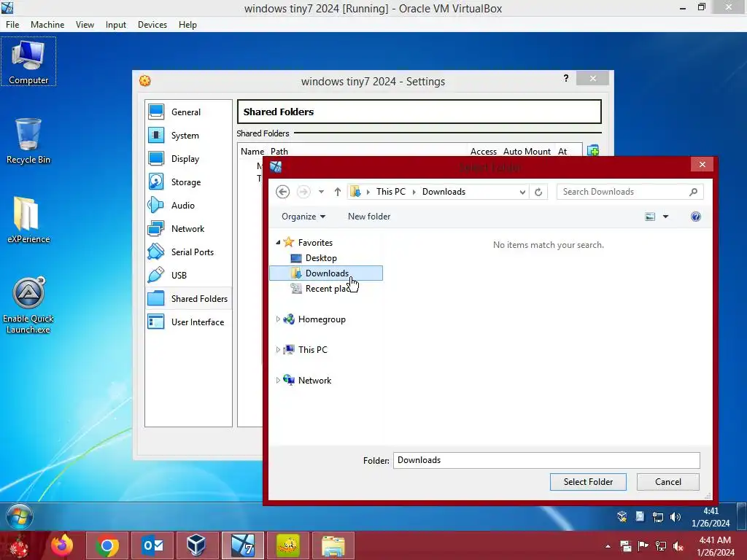Open the Organize dropdown menu
This screenshot has height=560, width=747.
(303, 217)
